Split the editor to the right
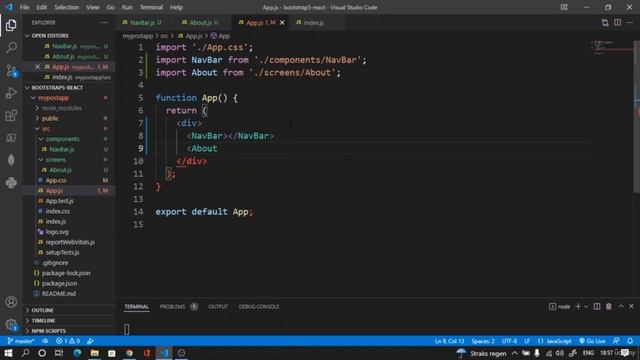The width and height of the screenshot is (640, 360). 618,23
